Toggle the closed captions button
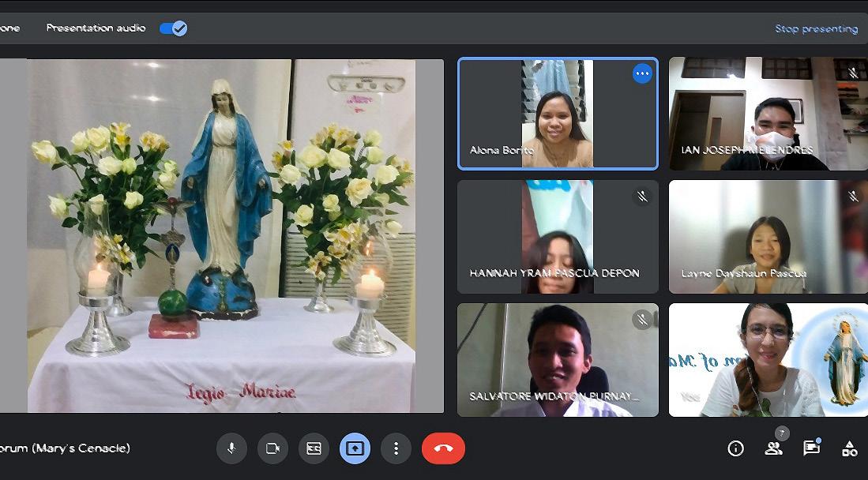 (314, 448)
